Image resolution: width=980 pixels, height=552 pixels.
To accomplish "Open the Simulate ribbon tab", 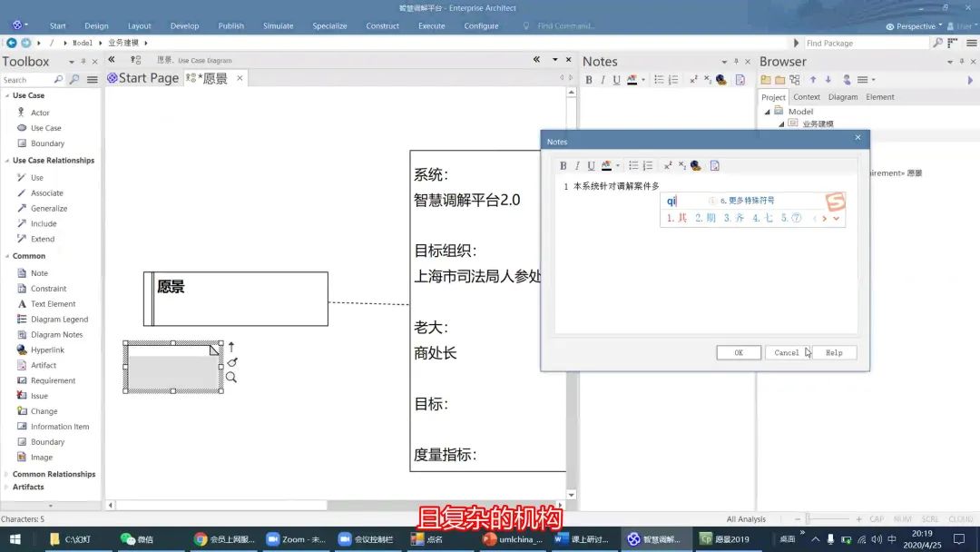I will coord(279,26).
